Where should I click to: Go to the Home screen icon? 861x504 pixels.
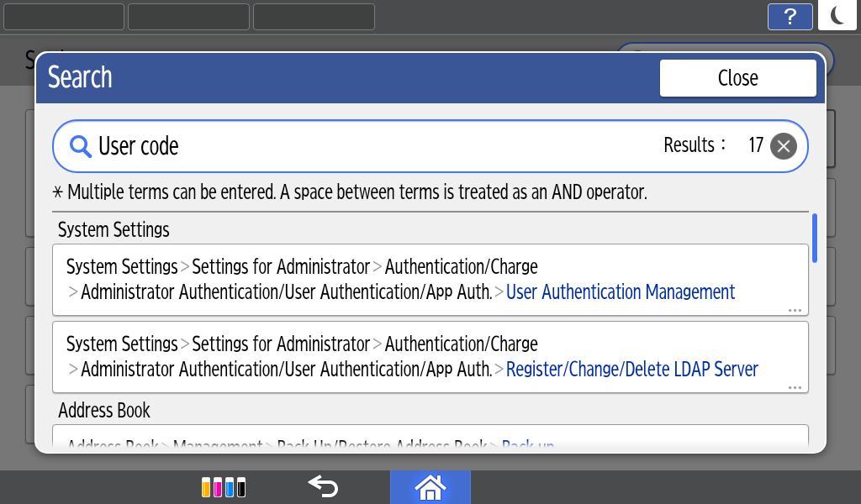(430, 486)
